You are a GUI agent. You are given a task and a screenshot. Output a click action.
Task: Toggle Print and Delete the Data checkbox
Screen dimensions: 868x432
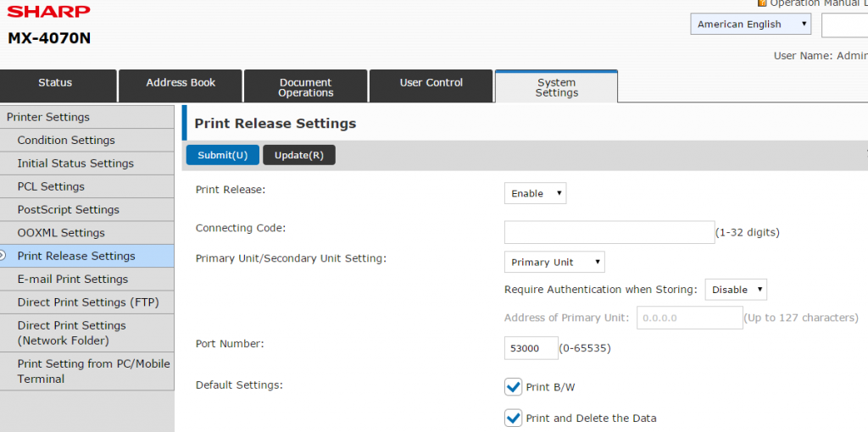[513, 418]
